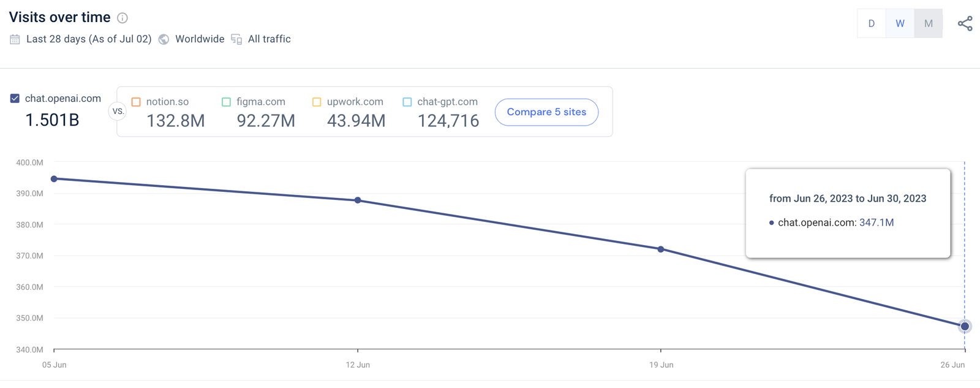This screenshot has width=980, height=388.
Task: Select the 05 Jun data point
Action: 54,179
